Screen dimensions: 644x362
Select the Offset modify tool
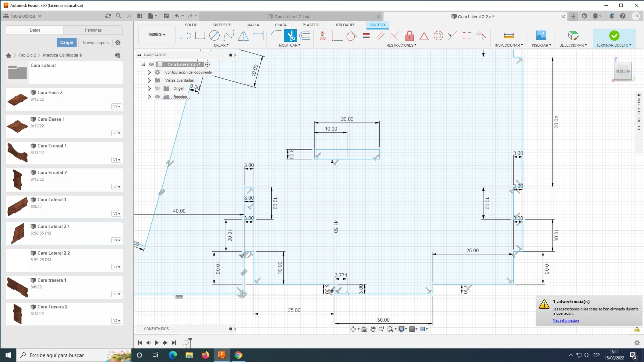tap(305, 36)
